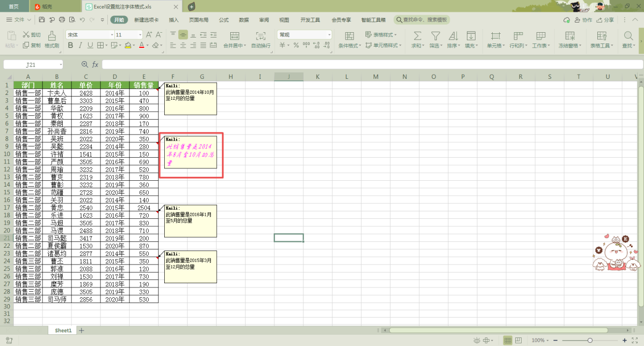This screenshot has height=346, width=644.
Task: Expand the font color dropdown arrow
Action: (x=148, y=46)
